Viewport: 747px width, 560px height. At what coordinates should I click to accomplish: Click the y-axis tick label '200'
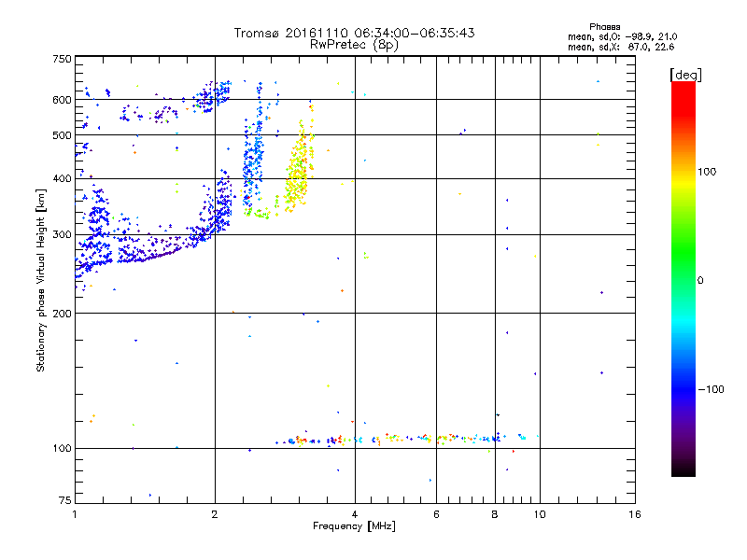click(x=63, y=314)
